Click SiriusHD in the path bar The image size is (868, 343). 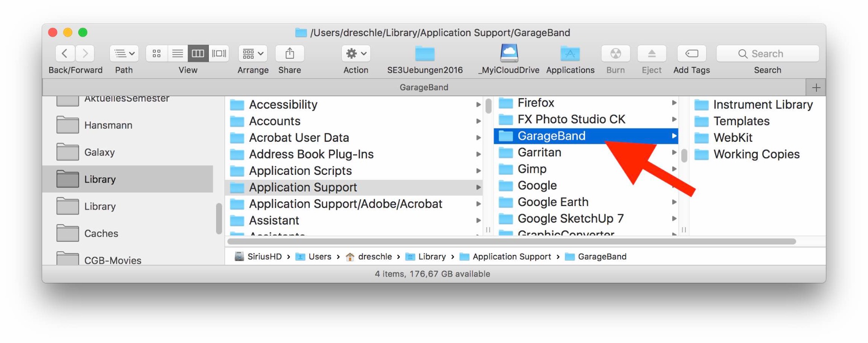tap(258, 257)
